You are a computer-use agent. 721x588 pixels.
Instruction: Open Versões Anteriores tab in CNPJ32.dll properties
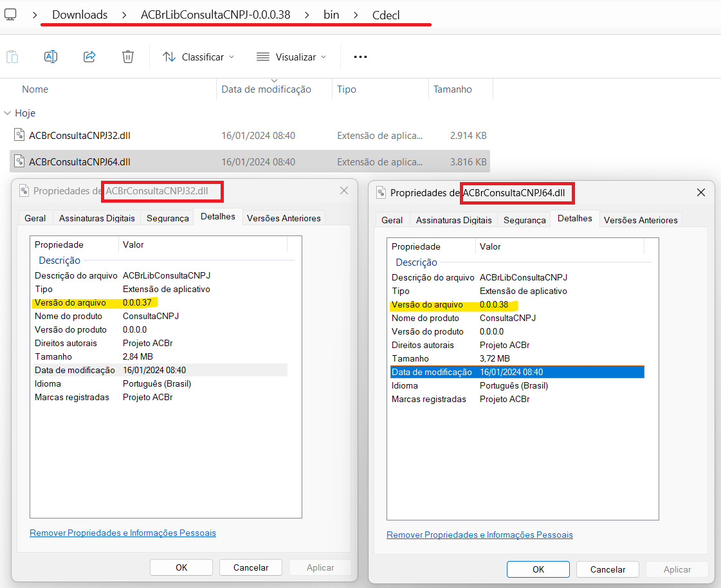coord(284,218)
